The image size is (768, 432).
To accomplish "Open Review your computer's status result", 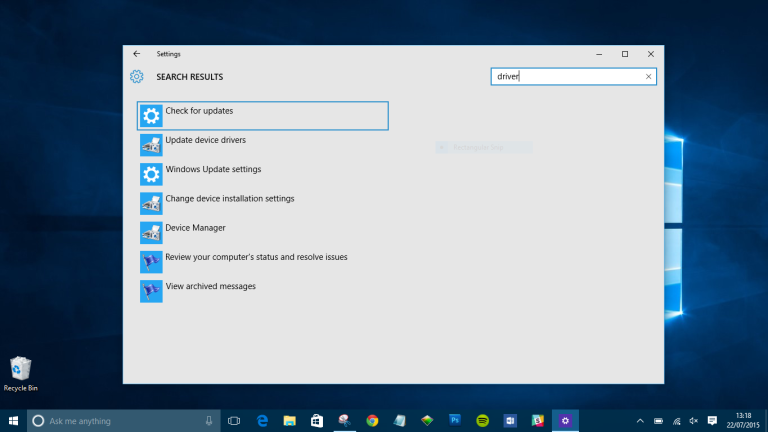I will click(263, 262).
